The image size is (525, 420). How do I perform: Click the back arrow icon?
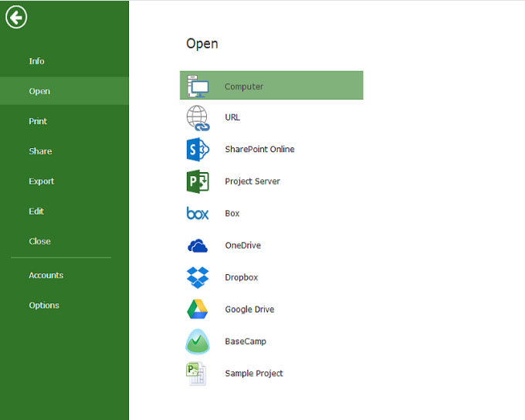tap(16, 17)
